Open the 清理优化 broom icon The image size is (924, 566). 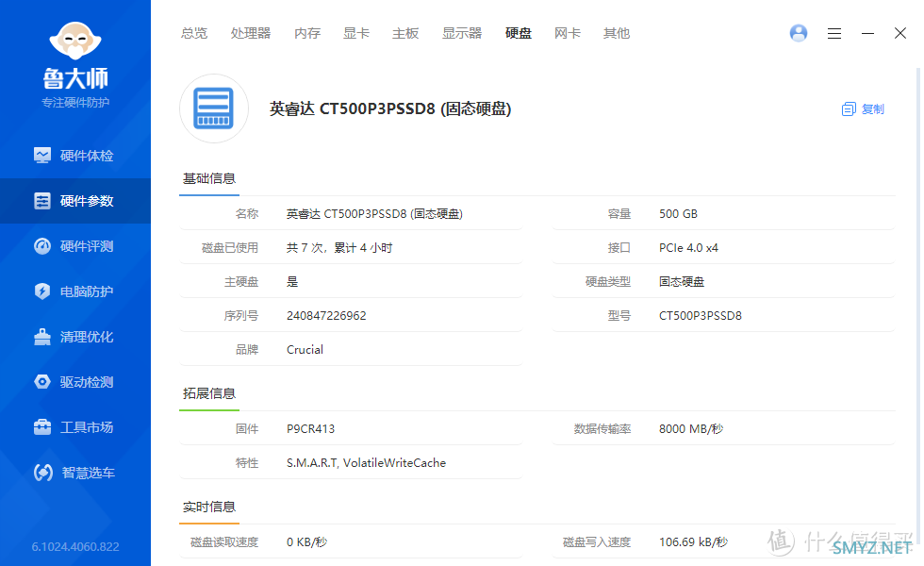pyautogui.click(x=42, y=337)
